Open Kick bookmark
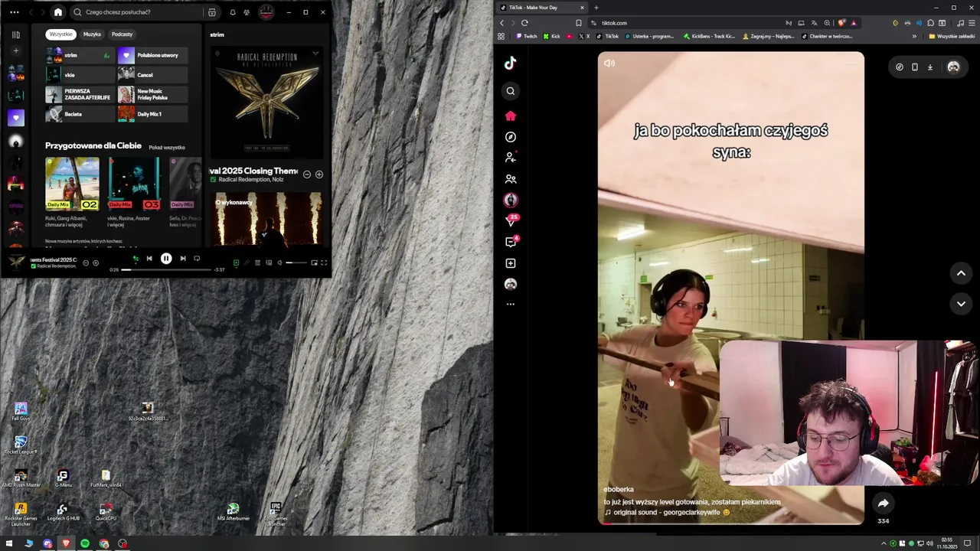Viewport: 980px width, 551px height. point(551,36)
